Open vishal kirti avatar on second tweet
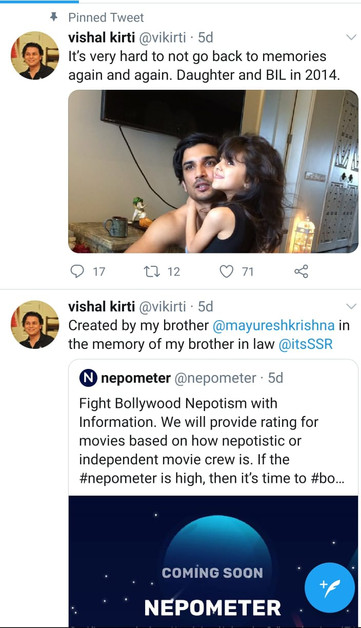361x628 pixels. pyautogui.click(x=35, y=324)
